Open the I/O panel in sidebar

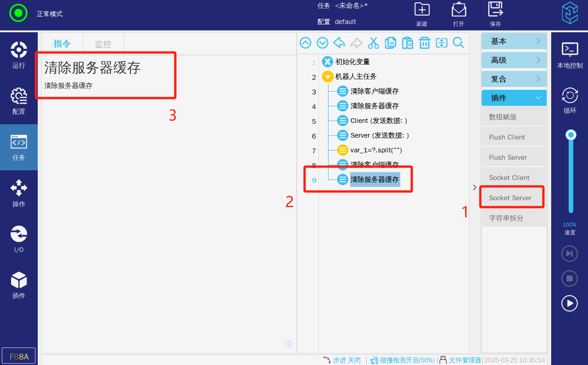[19, 239]
